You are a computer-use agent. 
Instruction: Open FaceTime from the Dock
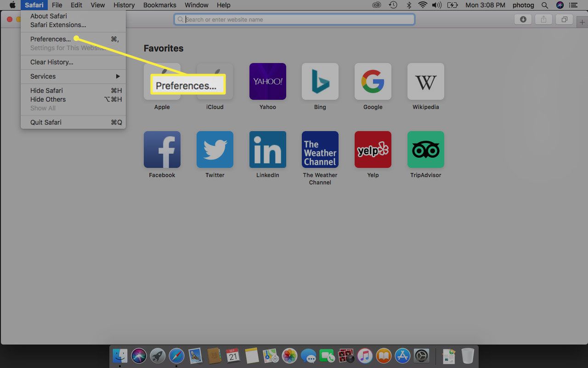[327, 356]
